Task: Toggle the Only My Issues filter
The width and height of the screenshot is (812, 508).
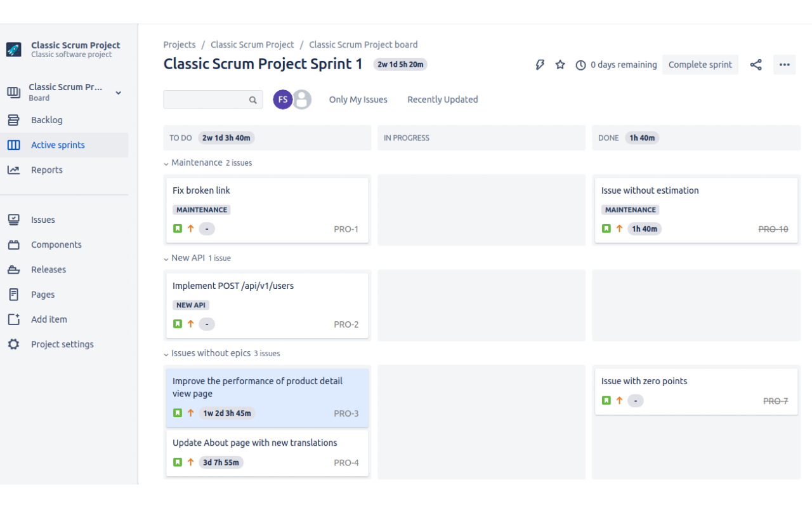Action: click(x=358, y=99)
